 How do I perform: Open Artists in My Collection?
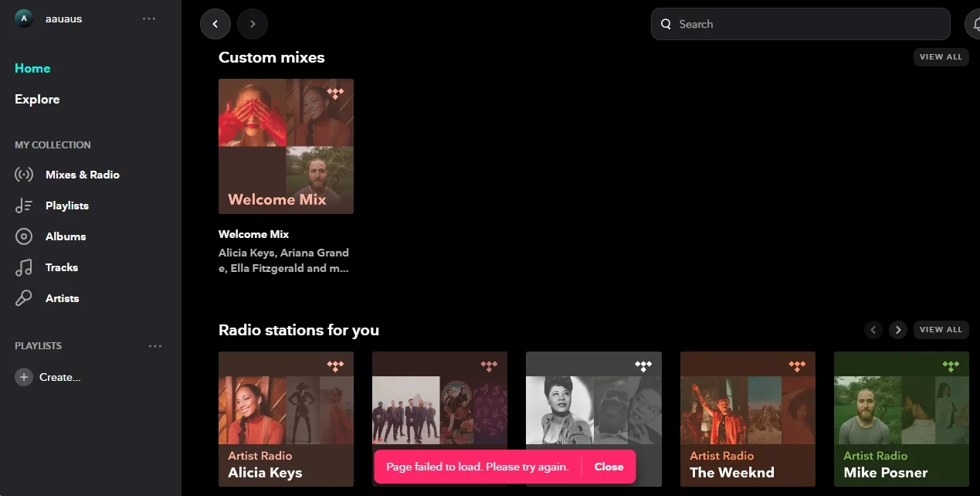pyautogui.click(x=63, y=298)
